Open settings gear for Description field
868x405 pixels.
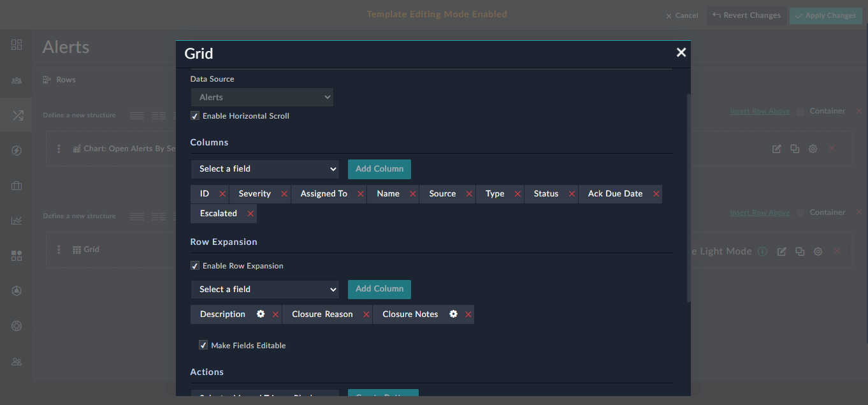pos(261,314)
